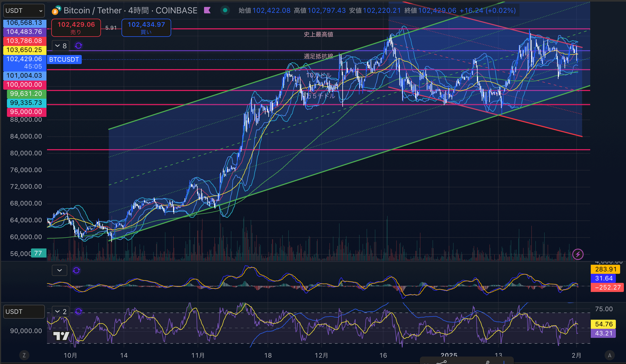
Task: Click sync icon in the MACD pane
Action: point(76,270)
